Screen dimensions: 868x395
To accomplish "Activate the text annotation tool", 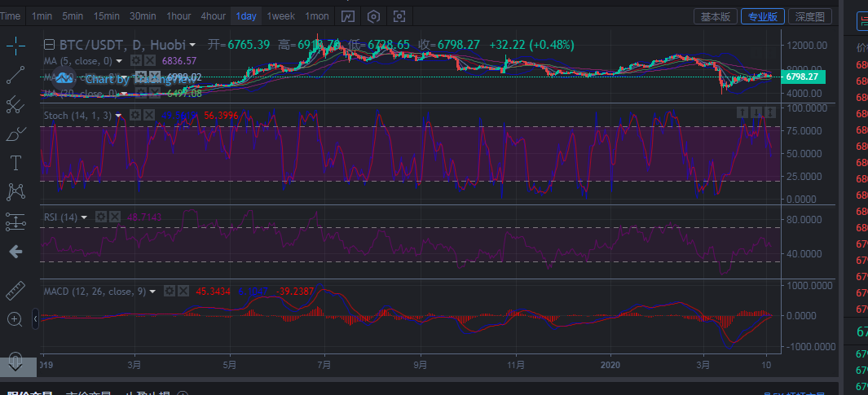I will [15, 162].
